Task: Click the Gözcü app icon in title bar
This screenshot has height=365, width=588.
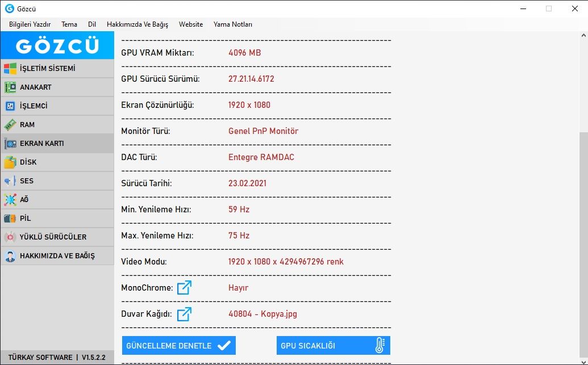Action: (x=10, y=9)
